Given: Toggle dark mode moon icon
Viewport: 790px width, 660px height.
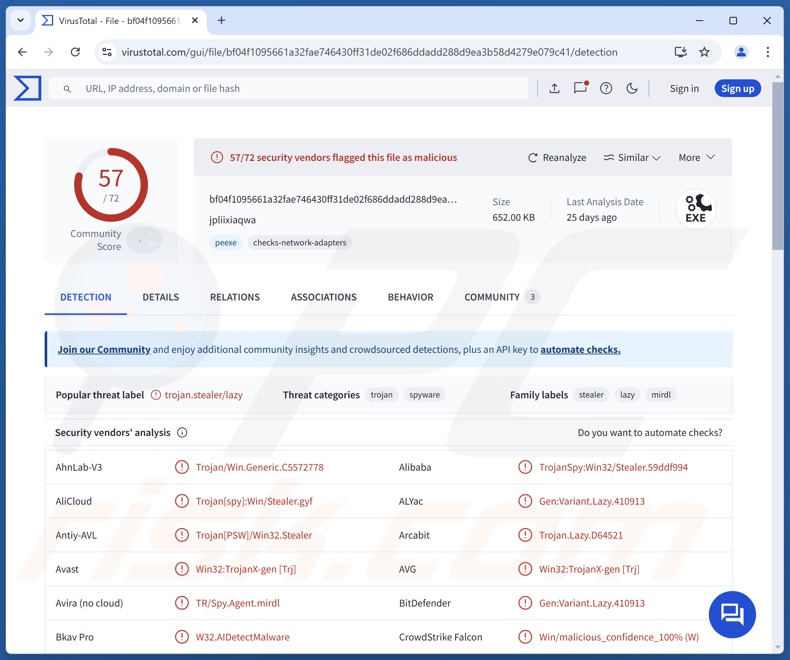Looking at the screenshot, I should point(632,88).
